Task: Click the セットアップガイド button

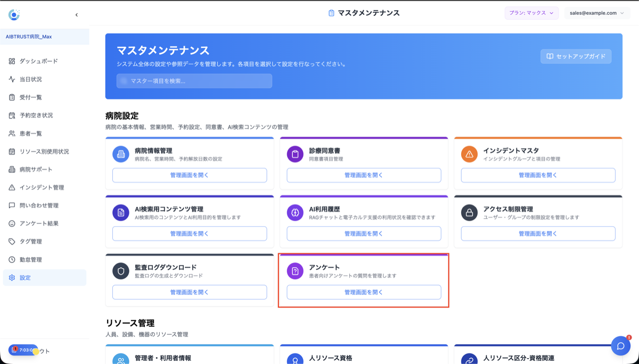Action: 576,56
